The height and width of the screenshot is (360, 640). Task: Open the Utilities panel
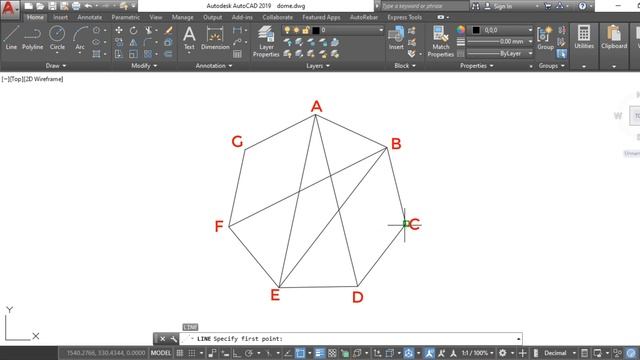[x=584, y=38]
